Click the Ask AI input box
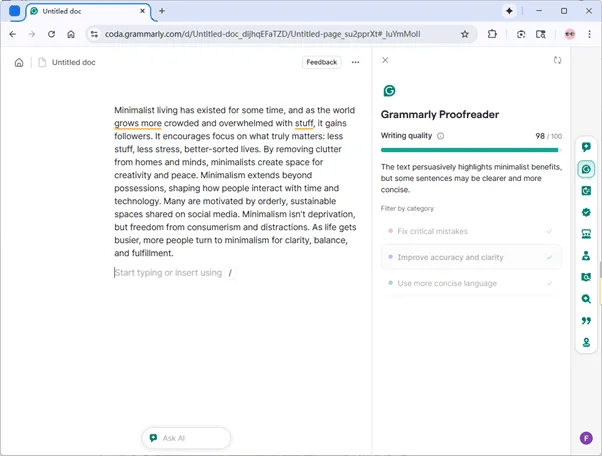The image size is (602, 456). (186, 438)
